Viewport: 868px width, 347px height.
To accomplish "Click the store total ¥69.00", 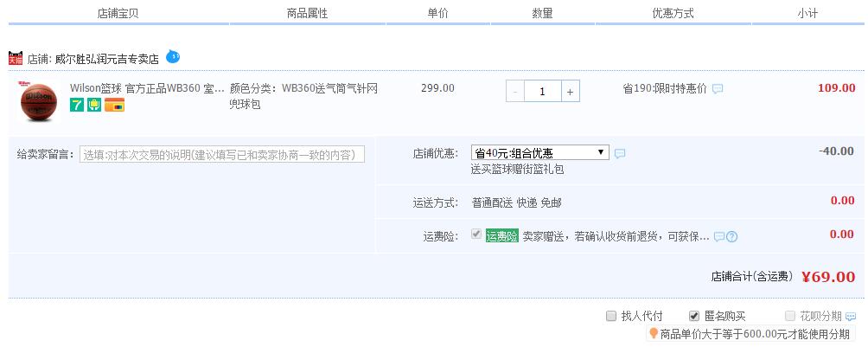I will click(829, 277).
